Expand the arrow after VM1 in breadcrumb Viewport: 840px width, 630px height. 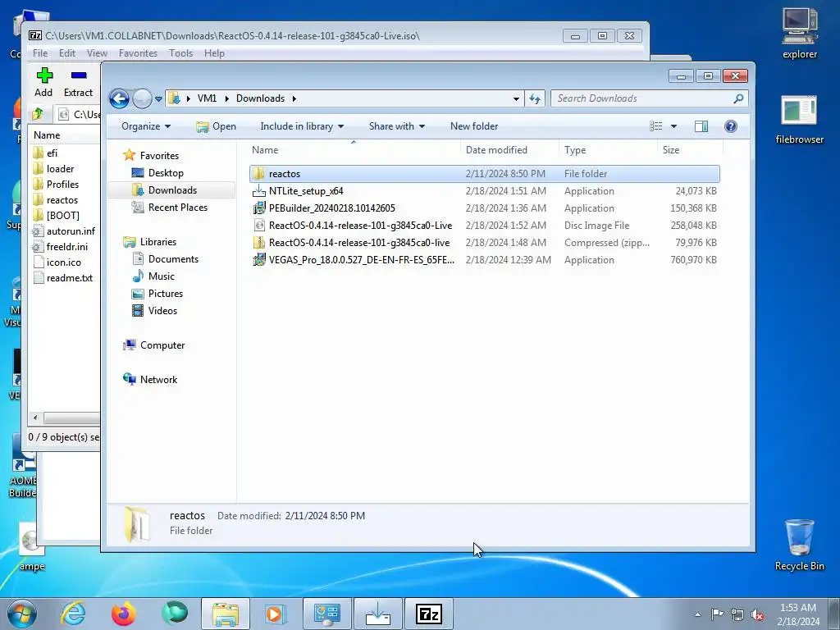click(x=226, y=98)
